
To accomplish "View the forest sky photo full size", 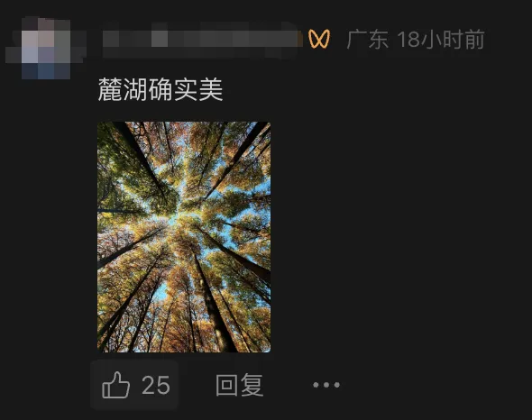I will pyautogui.click(x=184, y=237).
